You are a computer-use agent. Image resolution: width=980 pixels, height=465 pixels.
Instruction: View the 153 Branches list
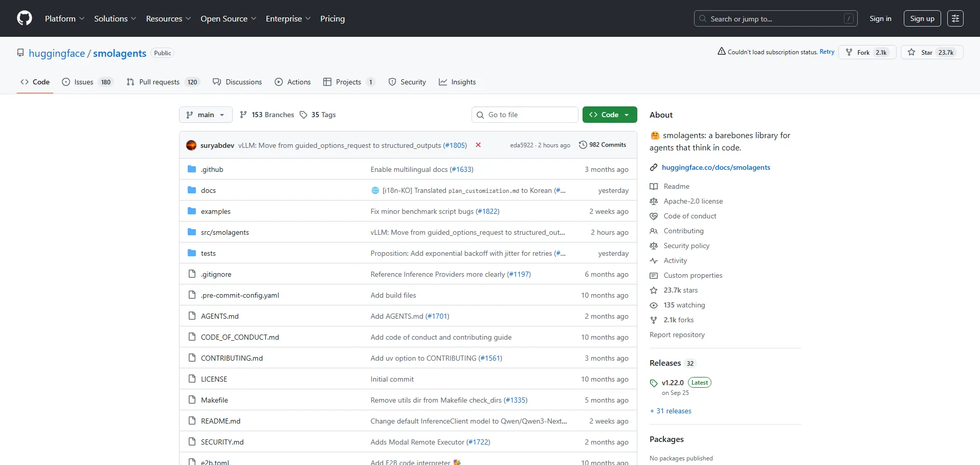(267, 115)
